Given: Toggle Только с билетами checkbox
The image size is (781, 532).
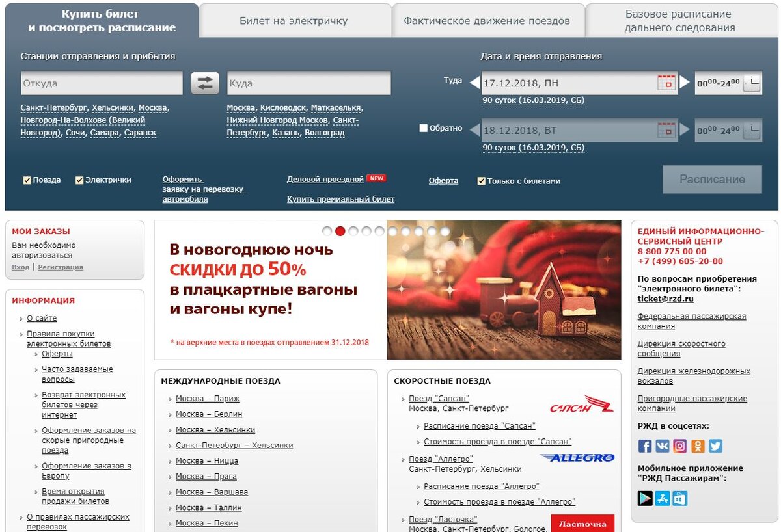Looking at the screenshot, I should (x=482, y=181).
